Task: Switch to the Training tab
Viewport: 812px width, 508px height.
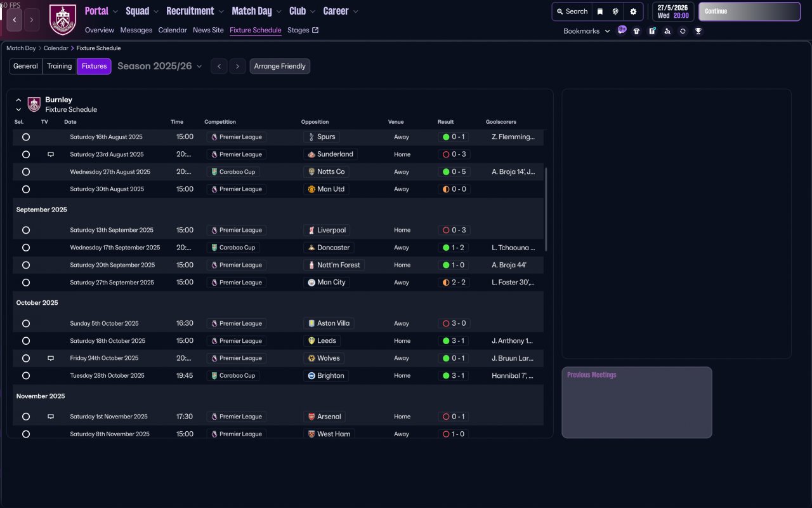Action: 59,66
